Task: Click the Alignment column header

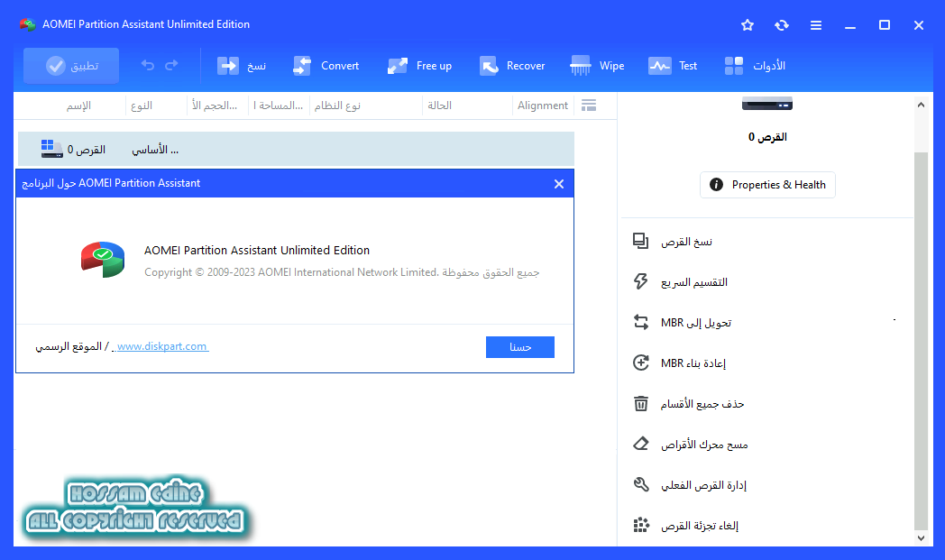Action: (543, 106)
